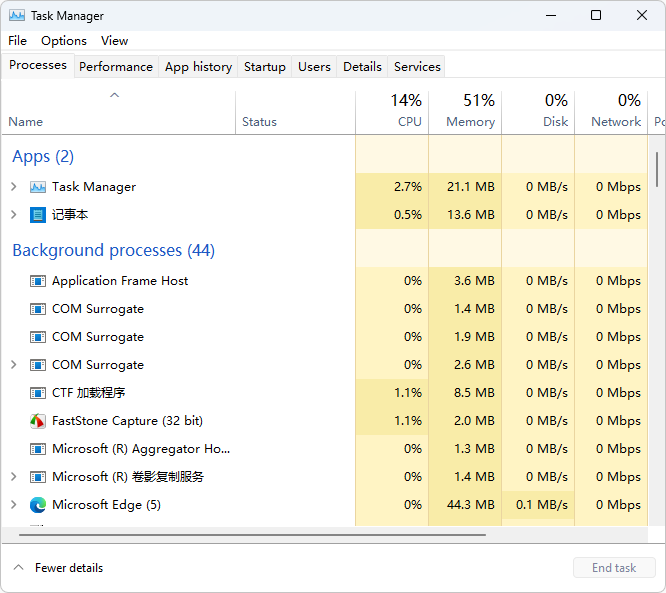The height and width of the screenshot is (593, 666).
Task: Click the CTF 加载程序 process icon
Action: [38, 393]
